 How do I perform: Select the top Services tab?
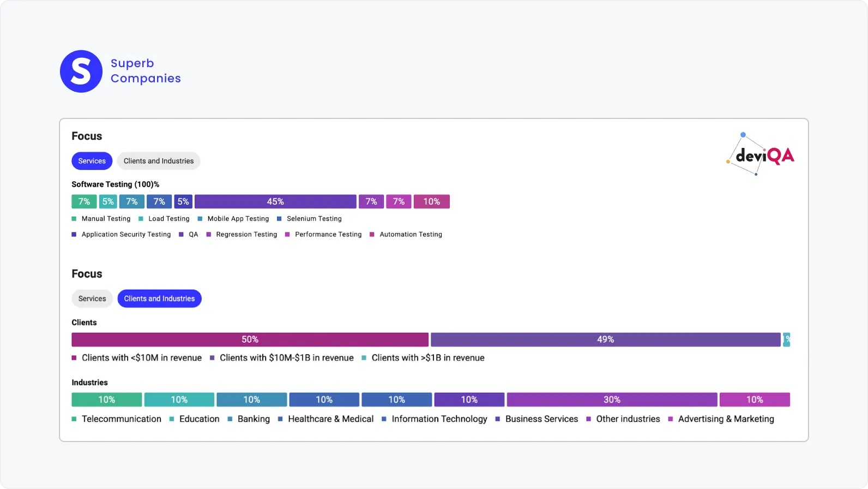[x=92, y=161]
